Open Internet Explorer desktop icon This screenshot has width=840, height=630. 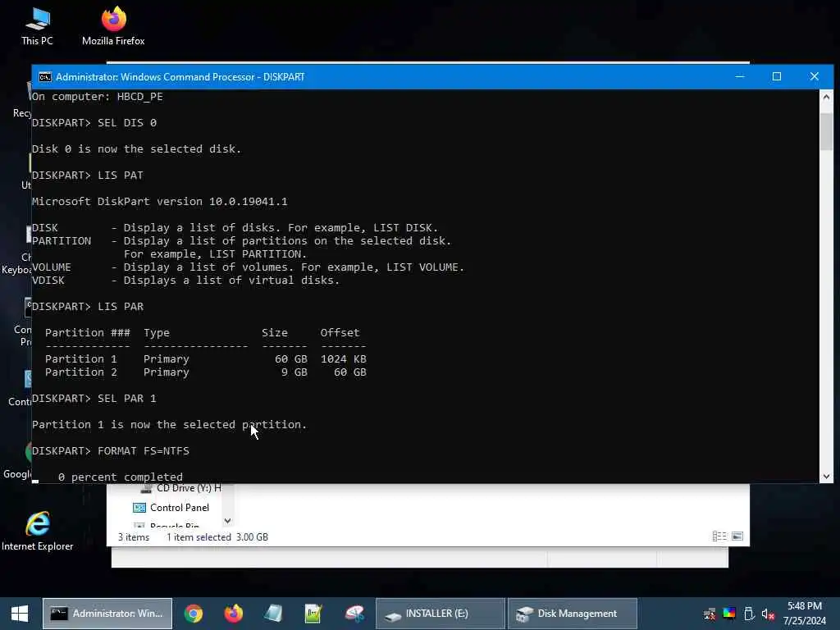tap(38, 531)
